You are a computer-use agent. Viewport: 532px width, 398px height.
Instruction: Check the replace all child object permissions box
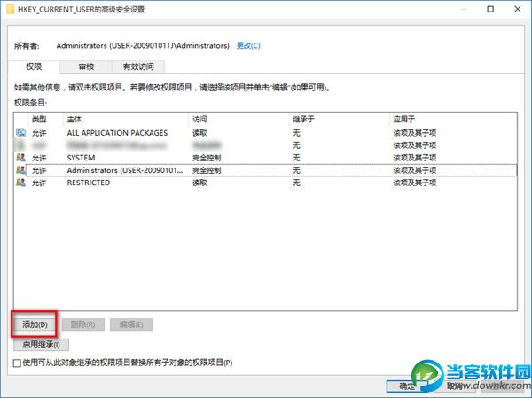pyautogui.click(x=17, y=363)
